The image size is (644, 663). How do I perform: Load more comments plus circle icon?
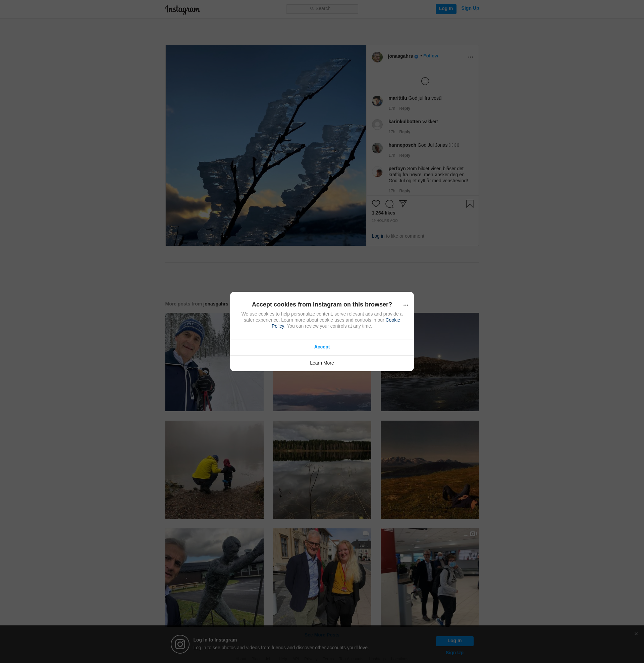[x=425, y=81]
